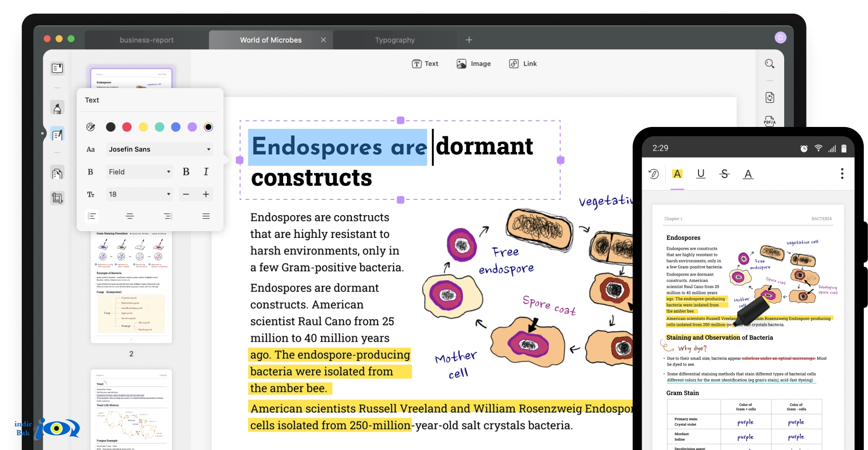Open the Yeast page thumbnail

131,410
